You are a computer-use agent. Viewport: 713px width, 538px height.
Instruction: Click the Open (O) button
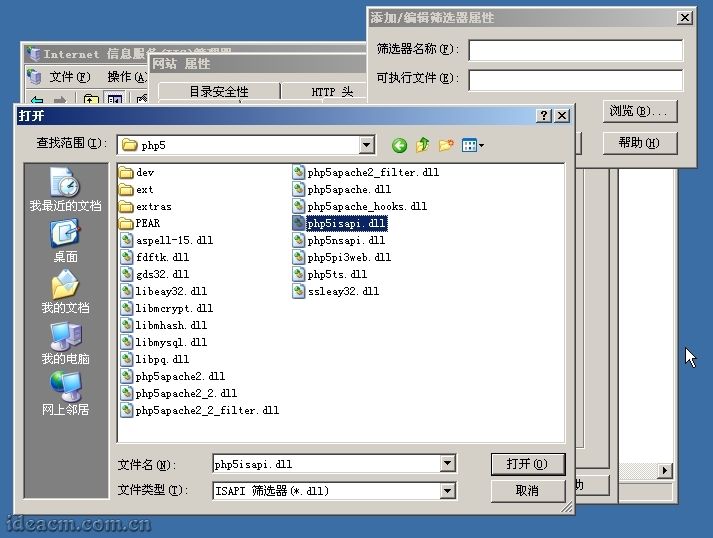(527, 464)
